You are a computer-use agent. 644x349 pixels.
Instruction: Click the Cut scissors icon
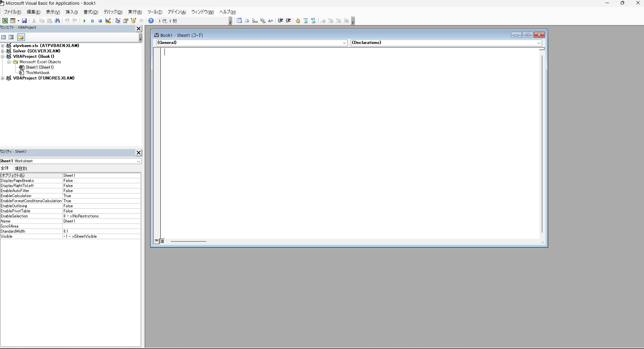tap(34, 21)
